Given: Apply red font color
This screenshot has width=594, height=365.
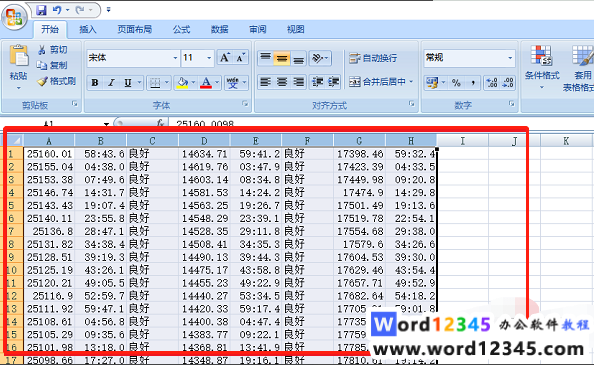Looking at the screenshot, I should click(x=206, y=83).
